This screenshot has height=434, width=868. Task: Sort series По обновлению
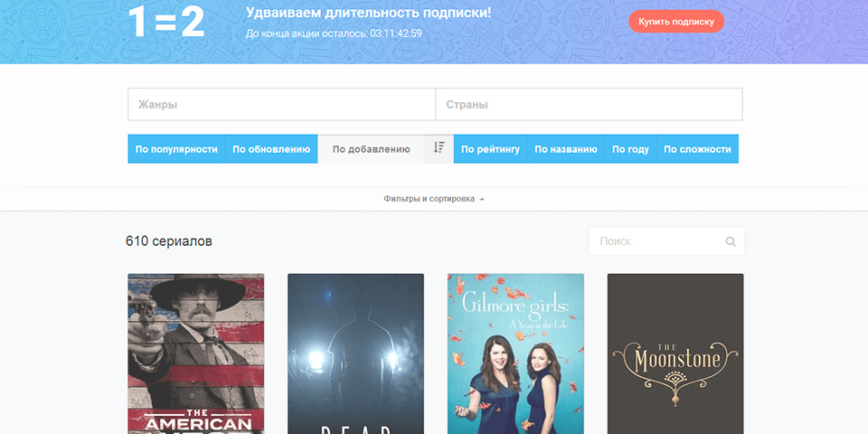[x=271, y=149]
